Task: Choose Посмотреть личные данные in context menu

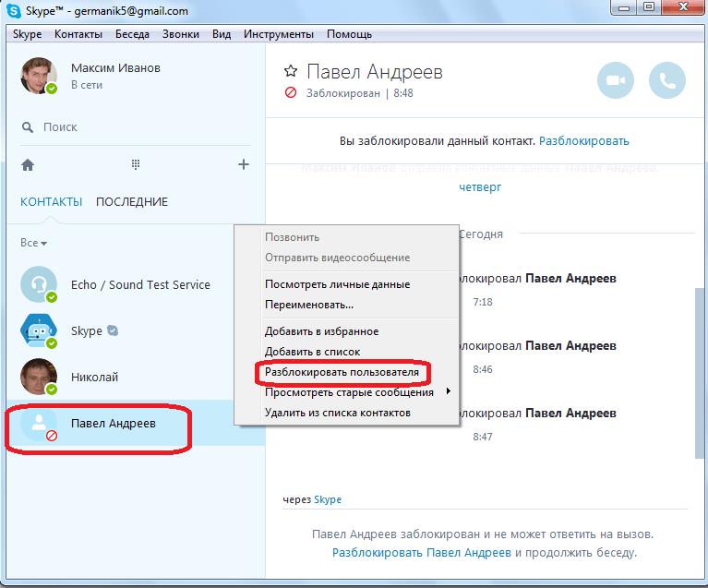Action: coord(337,284)
